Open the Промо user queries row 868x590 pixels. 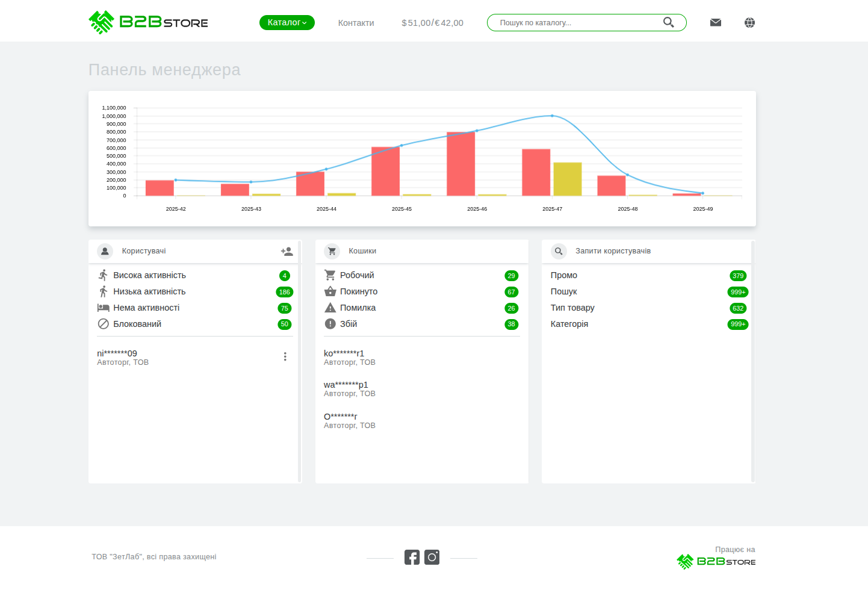coord(563,275)
